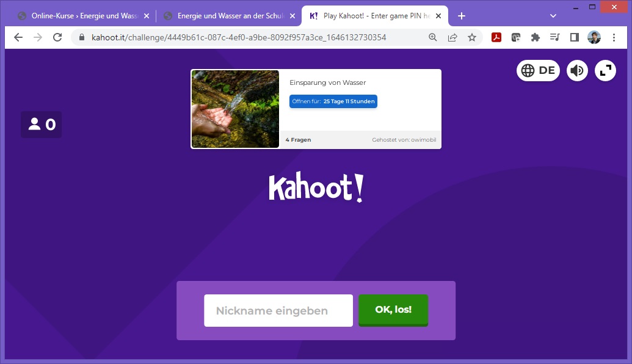
Task: Open the zoom magnifier icon in address bar
Action: pos(433,37)
